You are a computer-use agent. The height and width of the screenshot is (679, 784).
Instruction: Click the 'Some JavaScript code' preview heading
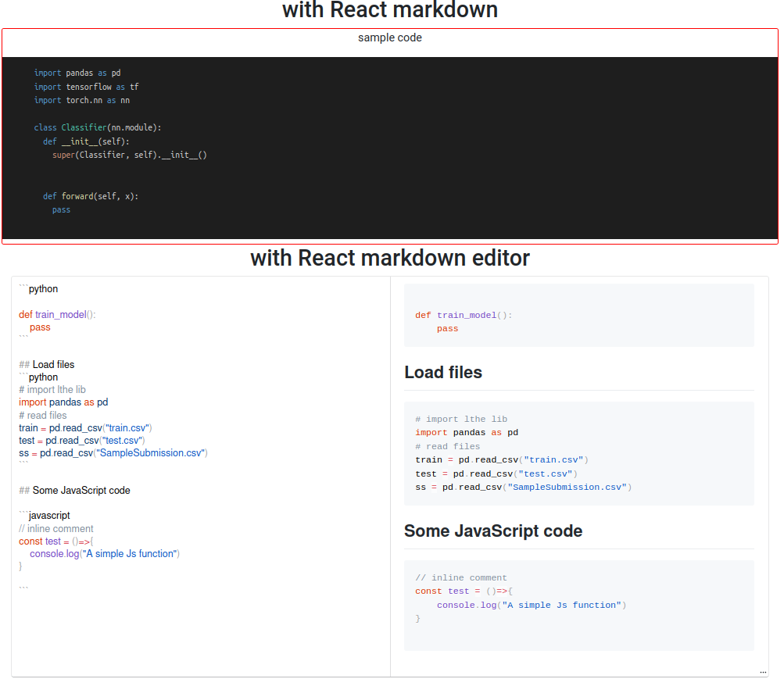(493, 531)
